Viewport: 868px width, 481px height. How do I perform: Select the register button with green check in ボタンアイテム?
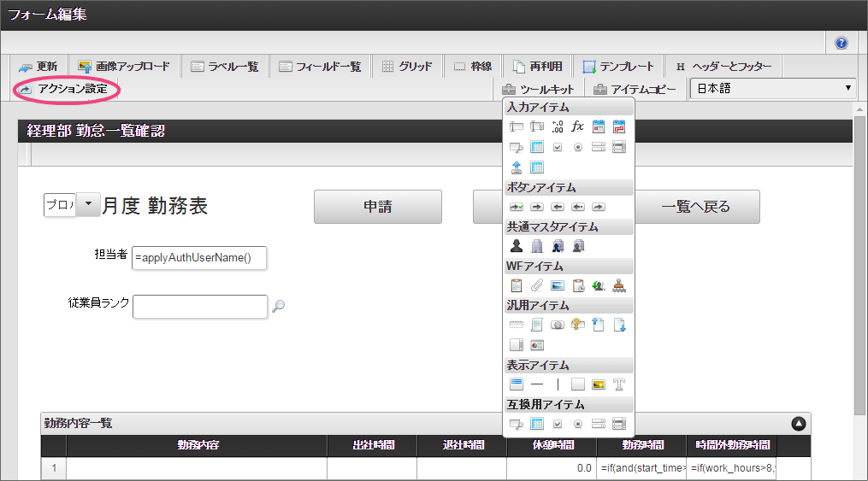tap(517, 207)
